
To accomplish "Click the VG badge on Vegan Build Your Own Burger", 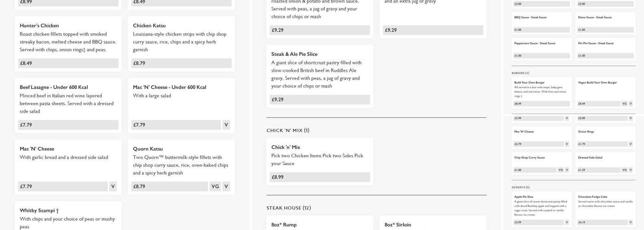I will click(x=624, y=104).
